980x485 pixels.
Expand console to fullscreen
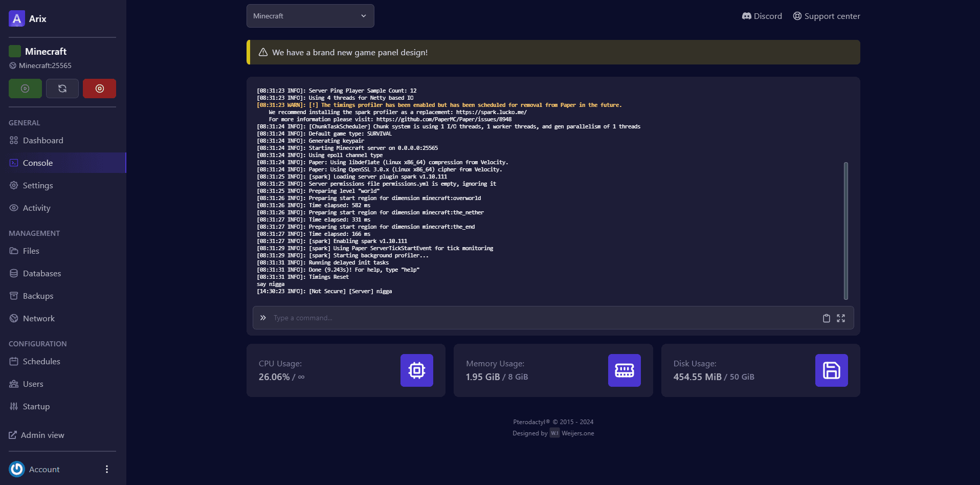[x=841, y=318]
